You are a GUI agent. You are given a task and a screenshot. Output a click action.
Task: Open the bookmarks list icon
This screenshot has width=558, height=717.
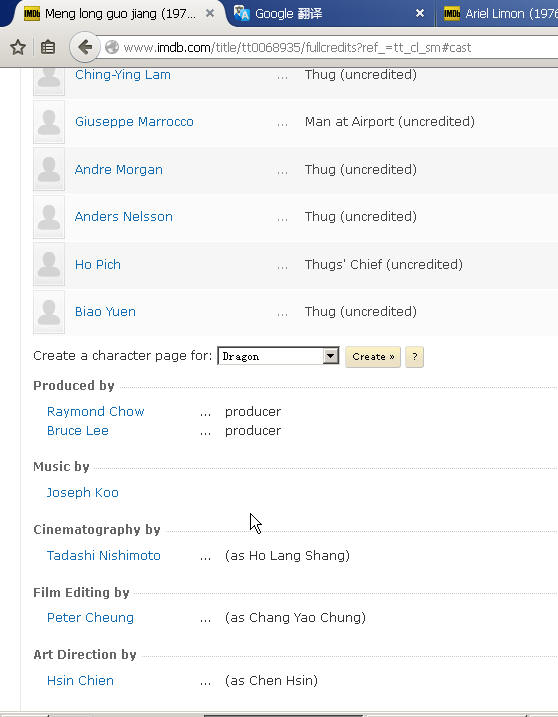click(x=48, y=47)
